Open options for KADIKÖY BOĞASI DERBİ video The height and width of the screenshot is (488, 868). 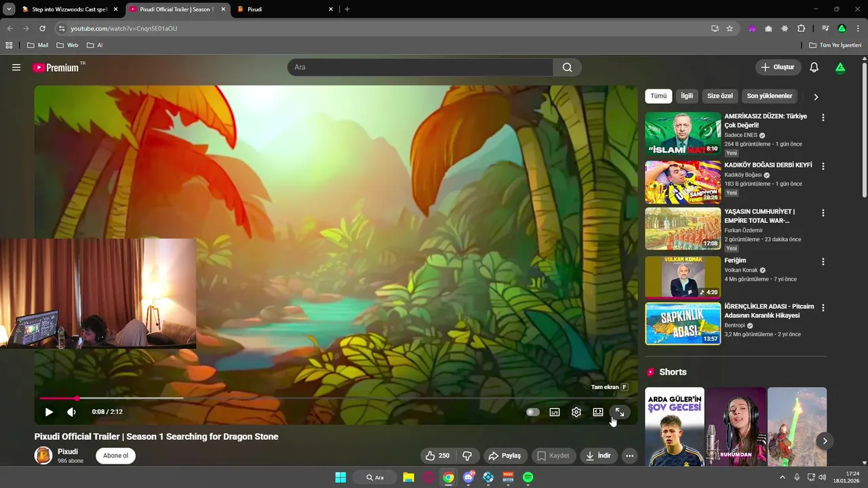tap(823, 166)
